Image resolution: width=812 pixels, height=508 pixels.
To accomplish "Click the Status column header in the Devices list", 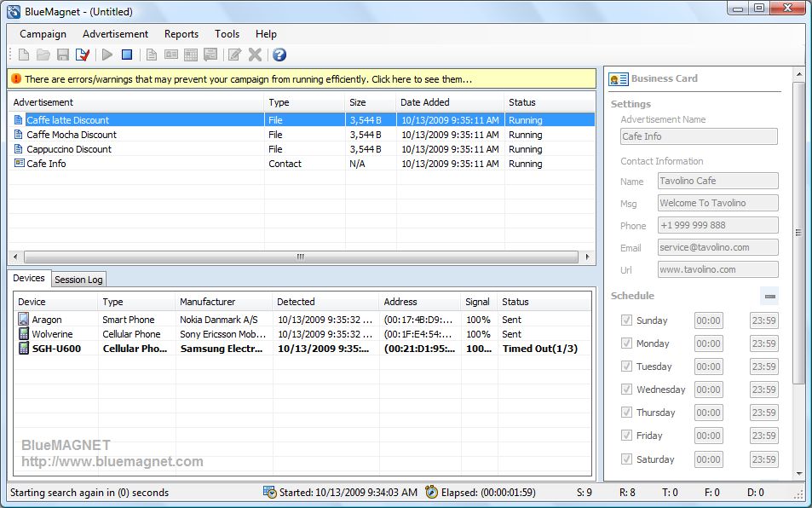I will click(515, 302).
